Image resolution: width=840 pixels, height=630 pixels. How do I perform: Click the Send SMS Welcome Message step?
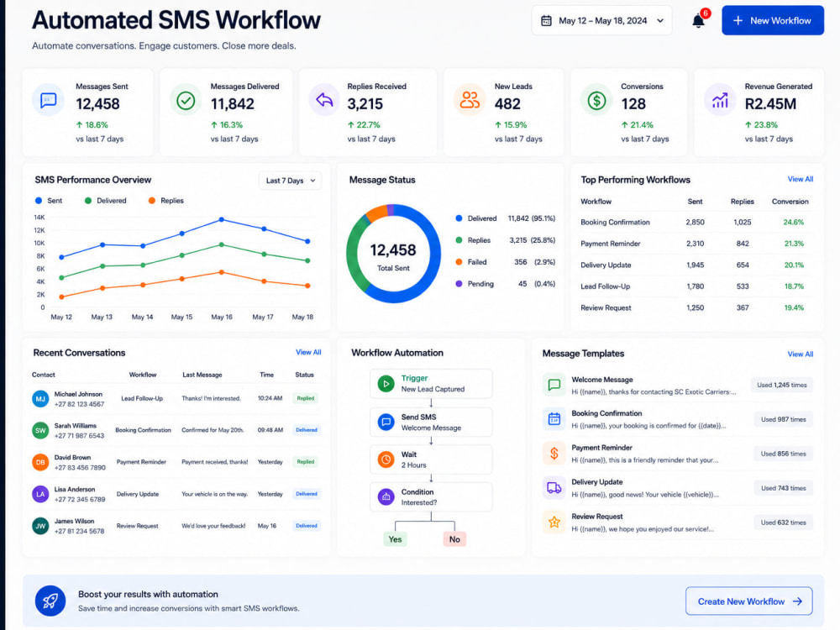click(431, 423)
